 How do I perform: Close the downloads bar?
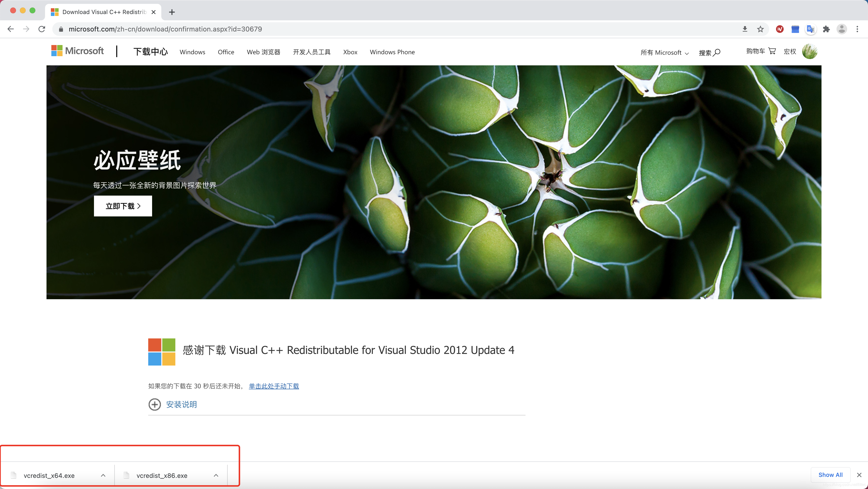[x=859, y=475]
